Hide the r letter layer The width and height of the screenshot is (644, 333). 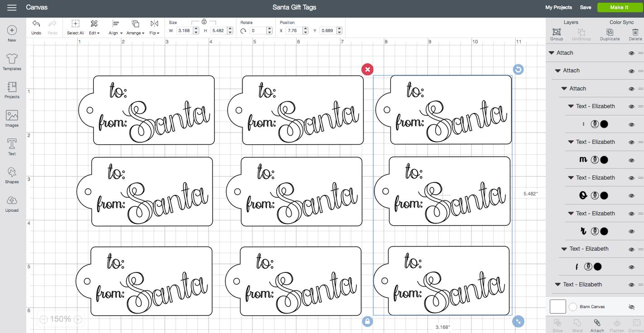[x=631, y=232]
